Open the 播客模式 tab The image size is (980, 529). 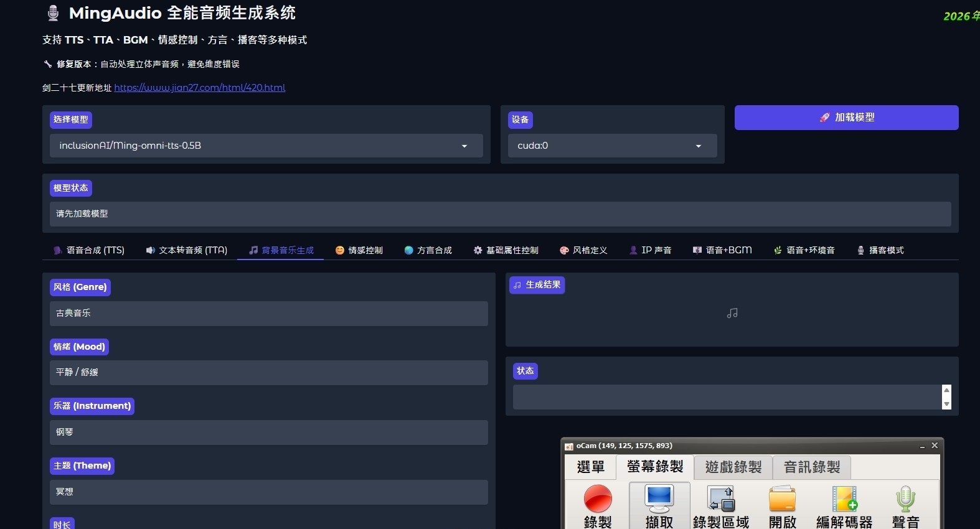tap(880, 250)
